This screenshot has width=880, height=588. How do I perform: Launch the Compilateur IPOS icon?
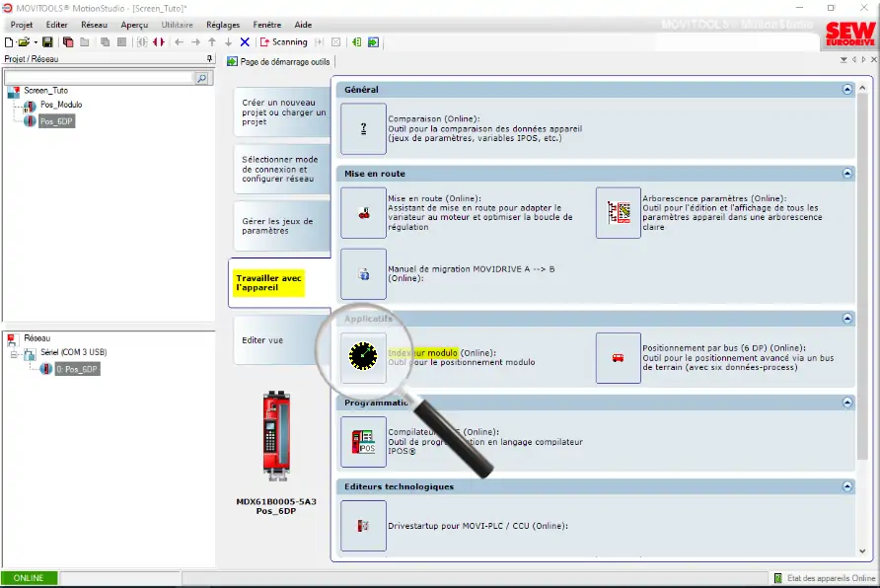[363, 442]
